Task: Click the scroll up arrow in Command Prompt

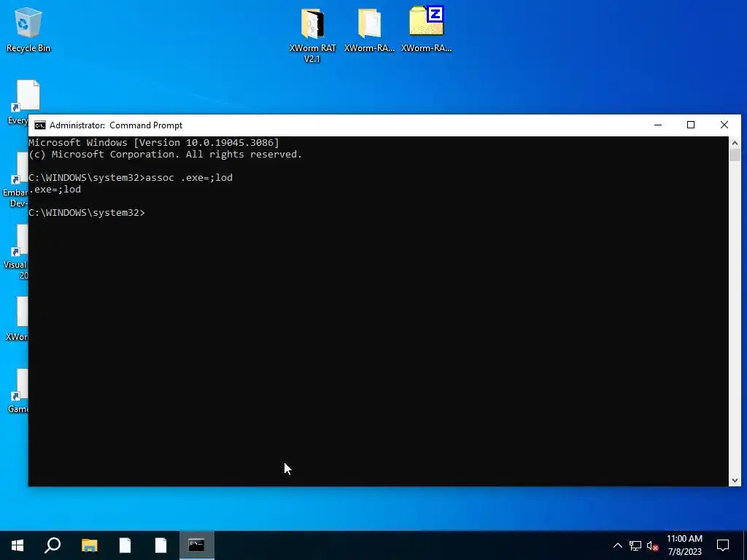Action: (x=735, y=143)
